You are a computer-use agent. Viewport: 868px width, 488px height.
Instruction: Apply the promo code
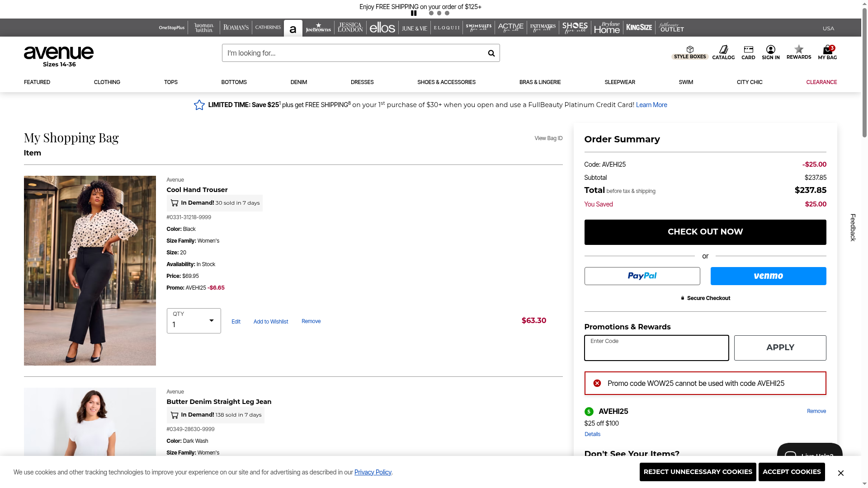click(x=780, y=348)
